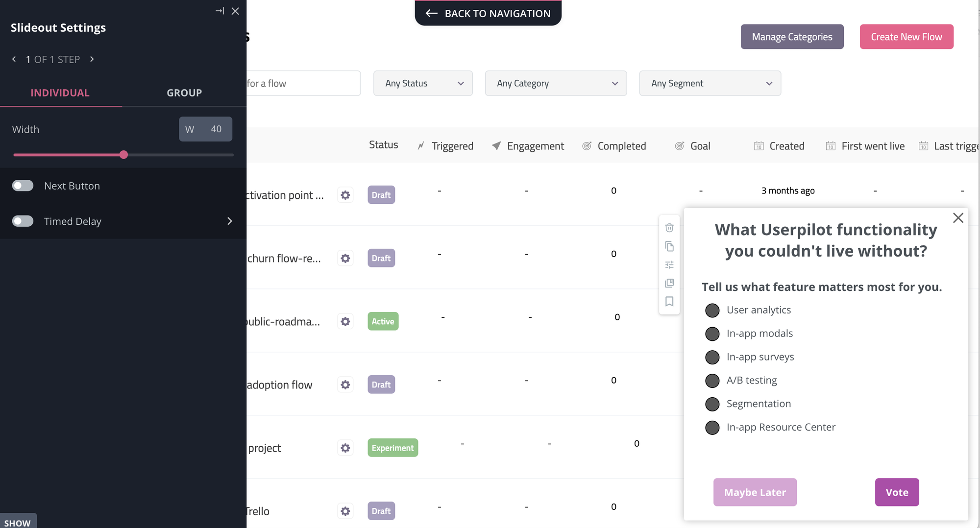Open the Any Status dropdown
This screenshot has width=980, height=528.
pos(422,83)
